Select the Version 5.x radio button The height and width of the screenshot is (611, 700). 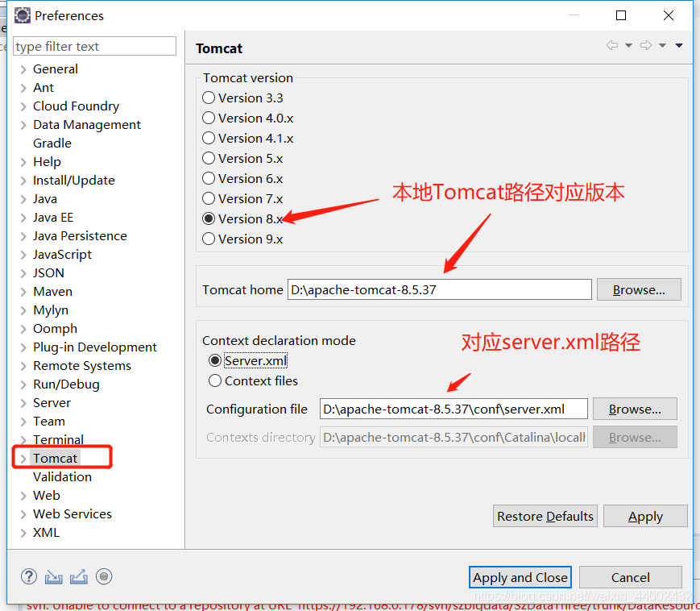pos(209,158)
